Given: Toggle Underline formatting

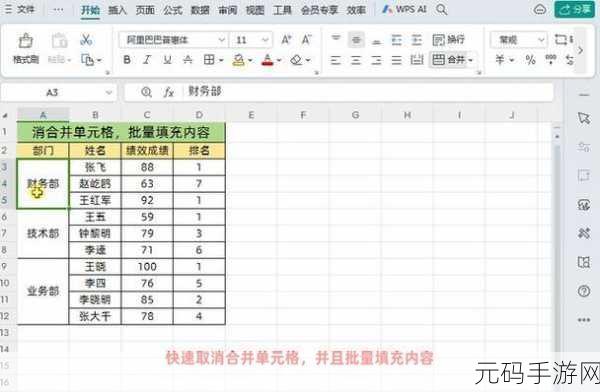Looking at the screenshot, I should click(167, 60).
